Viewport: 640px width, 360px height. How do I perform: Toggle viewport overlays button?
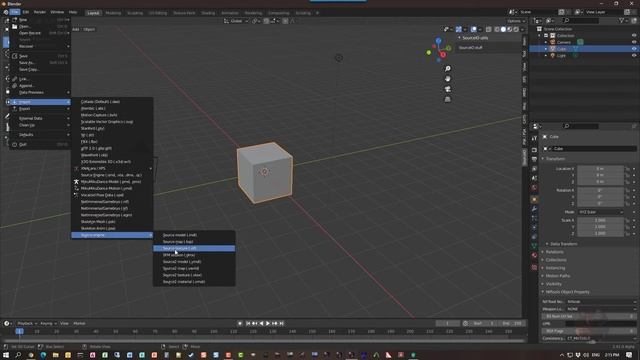tap(473, 29)
